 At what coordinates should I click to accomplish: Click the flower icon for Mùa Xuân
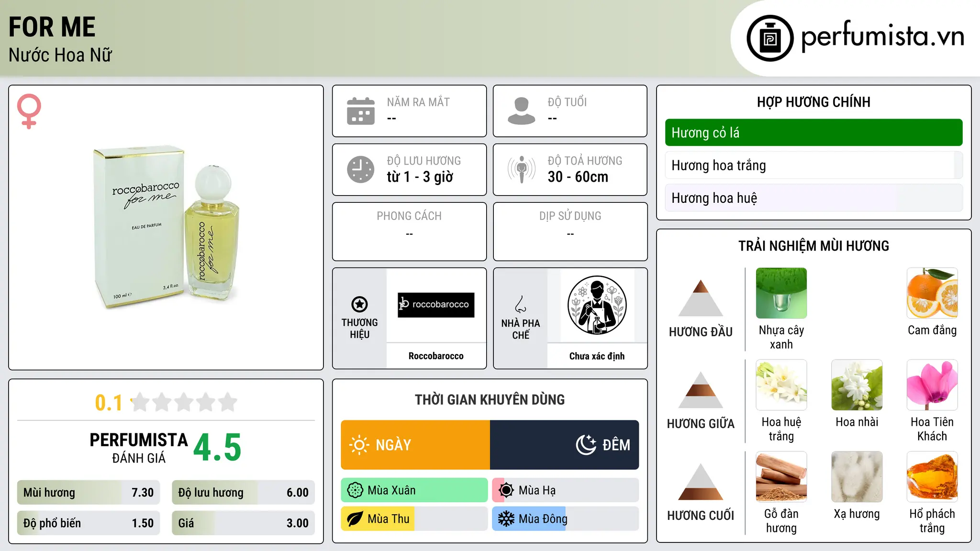(355, 490)
